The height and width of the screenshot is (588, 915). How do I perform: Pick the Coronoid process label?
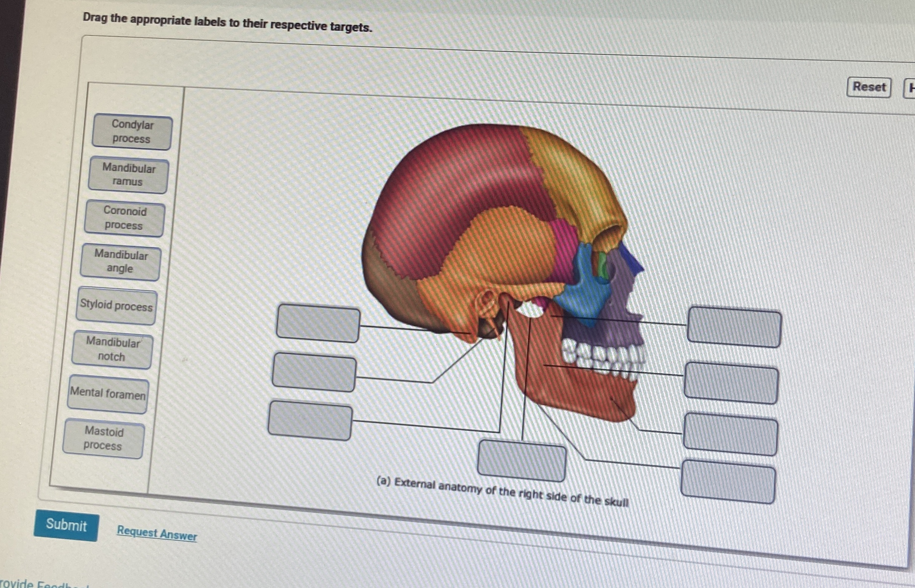[x=124, y=218]
